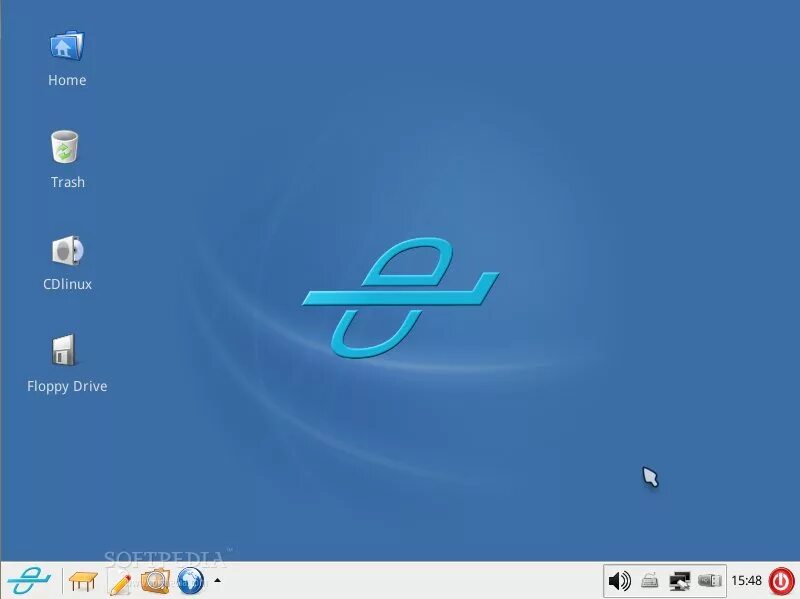Open the network connection tray icon

coord(680,581)
